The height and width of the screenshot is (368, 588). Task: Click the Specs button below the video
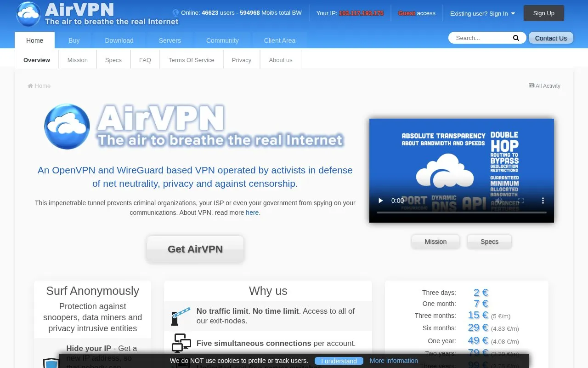tap(489, 241)
